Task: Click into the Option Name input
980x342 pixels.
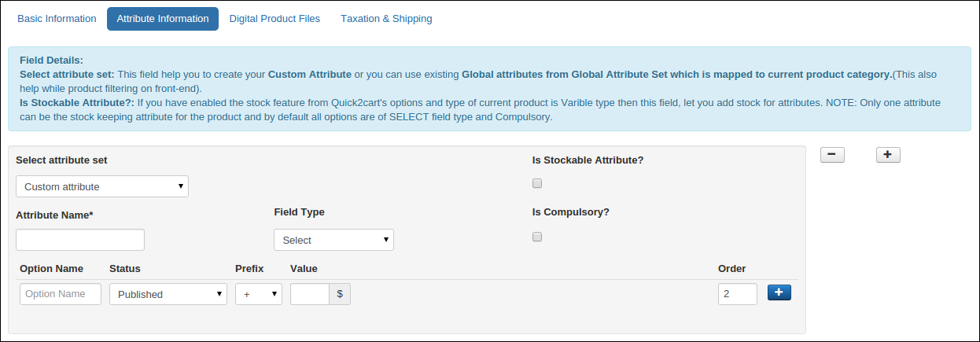Action: (x=61, y=294)
